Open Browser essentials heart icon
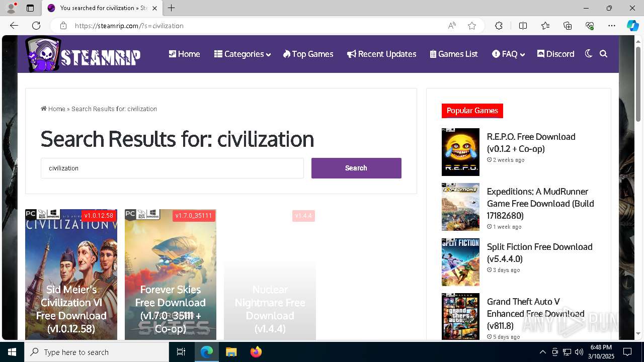644x362 pixels. click(590, 26)
